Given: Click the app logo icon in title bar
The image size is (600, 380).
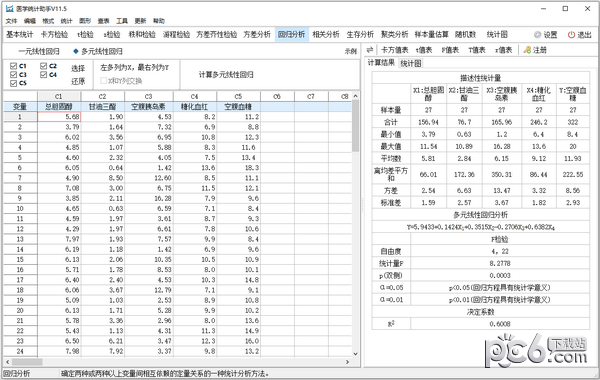Looking at the screenshot, I should coord(10,8).
